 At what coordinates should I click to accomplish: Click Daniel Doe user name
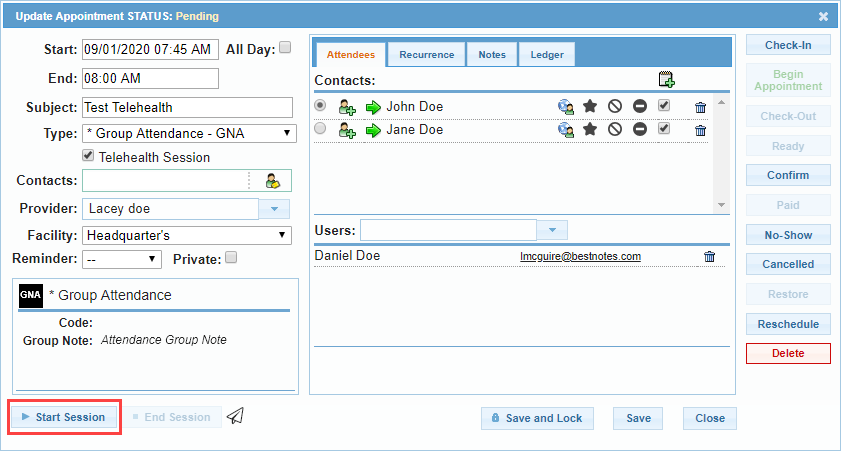(x=347, y=256)
